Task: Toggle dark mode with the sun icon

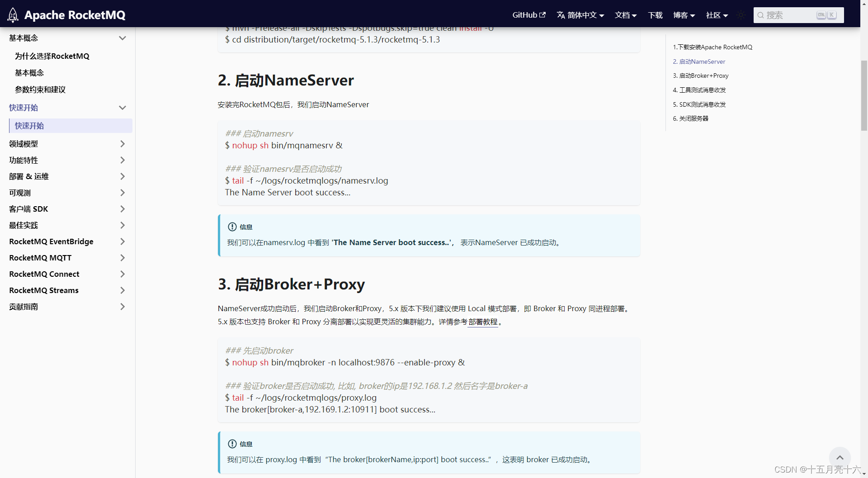Action: [741, 15]
